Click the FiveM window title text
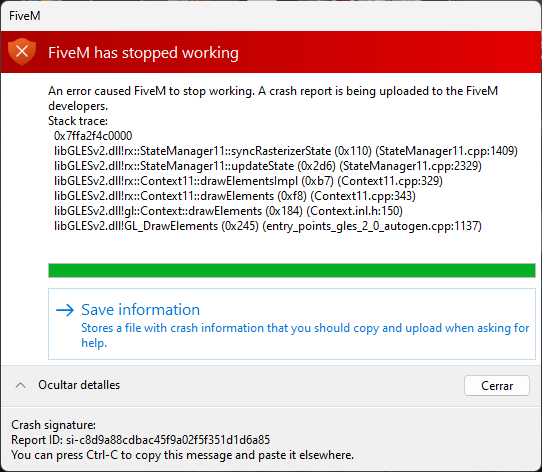This screenshot has height=472, width=542. (25, 16)
